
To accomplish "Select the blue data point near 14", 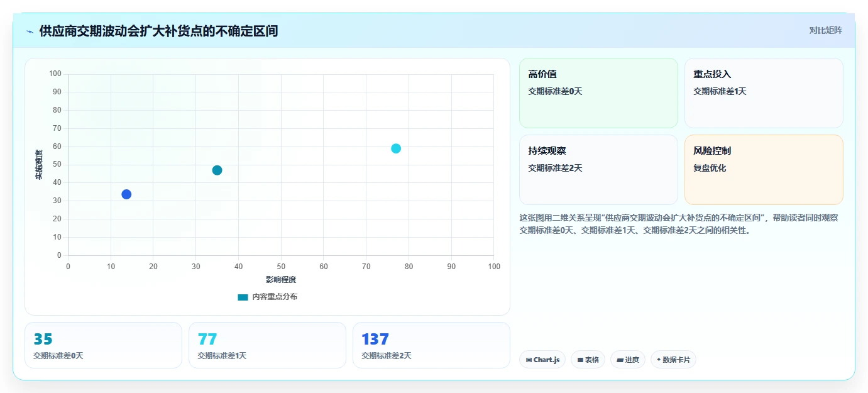I will click(126, 194).
